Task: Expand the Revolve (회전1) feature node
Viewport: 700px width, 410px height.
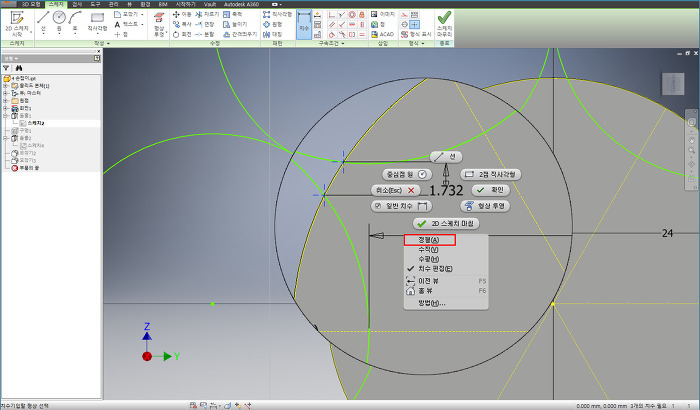Action: tap(5, 108)
